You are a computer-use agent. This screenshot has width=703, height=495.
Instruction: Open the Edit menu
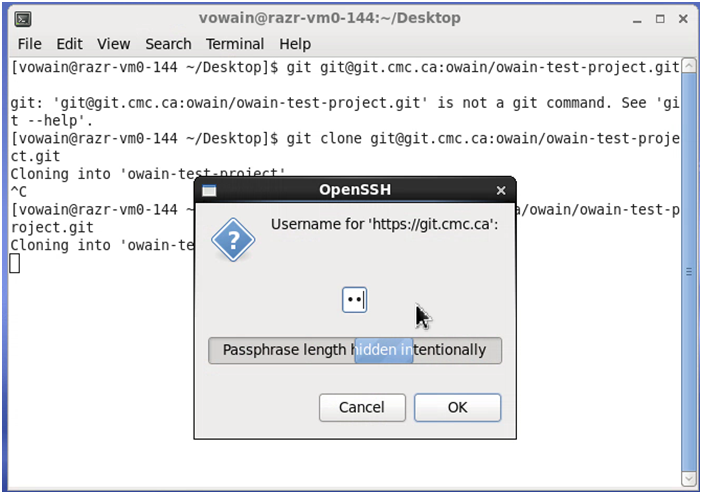tap(69, 44)
